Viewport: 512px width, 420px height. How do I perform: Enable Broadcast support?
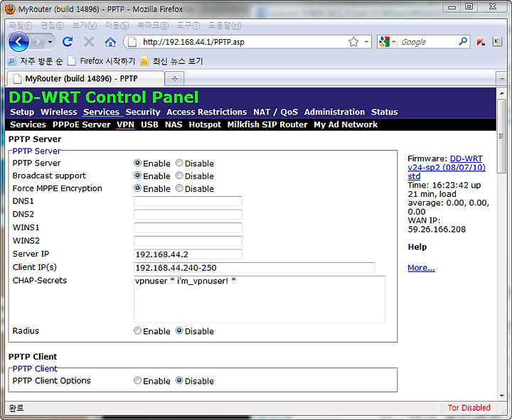pos(137,176)
